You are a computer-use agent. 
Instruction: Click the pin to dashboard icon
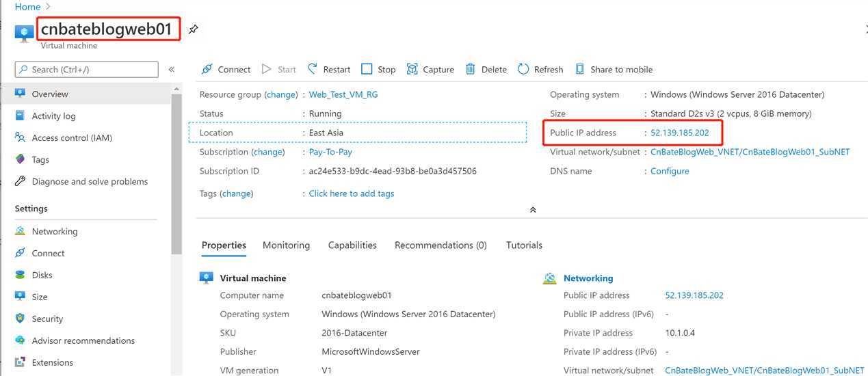click(194, 29)
